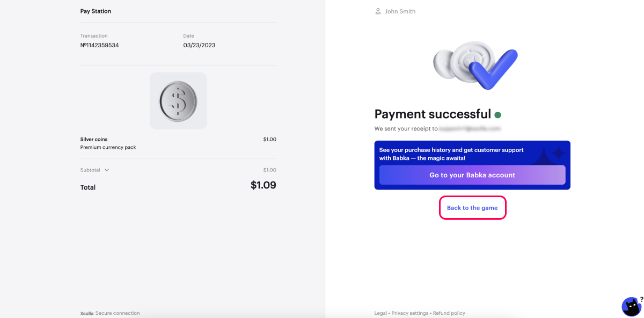The image size is (644, 318).
Task: Click the silver dollar coin image
Action: [x=178, y=101]
